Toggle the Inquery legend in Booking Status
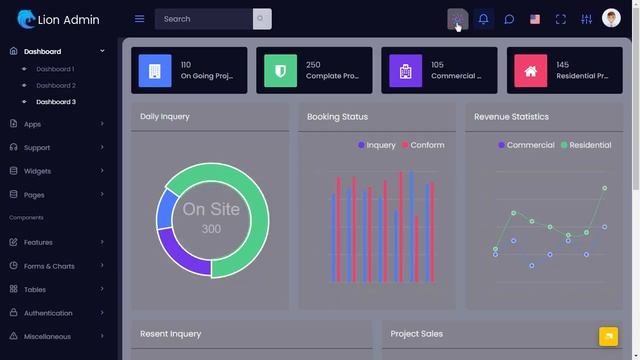The height and width of the screenshot is (360, 640). pos(377,145)
